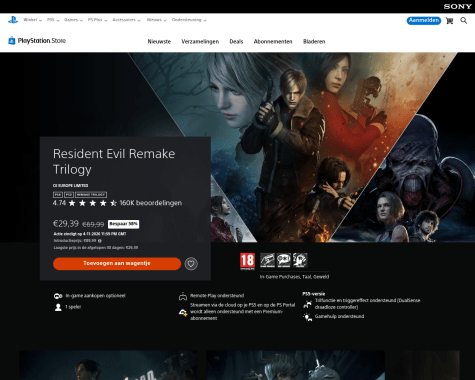Click the in-game purchases optional icon
Screen dimensions: 475x380
pyautogui.click(x=58, y=296)
